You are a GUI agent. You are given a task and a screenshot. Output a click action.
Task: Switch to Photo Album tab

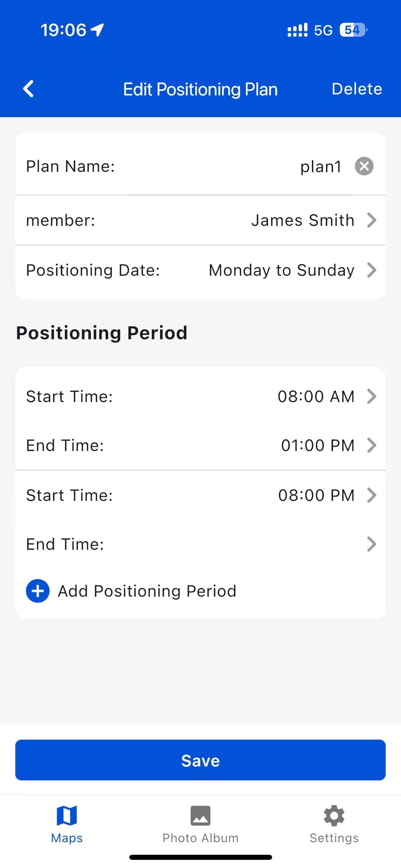tap(200, 825)
